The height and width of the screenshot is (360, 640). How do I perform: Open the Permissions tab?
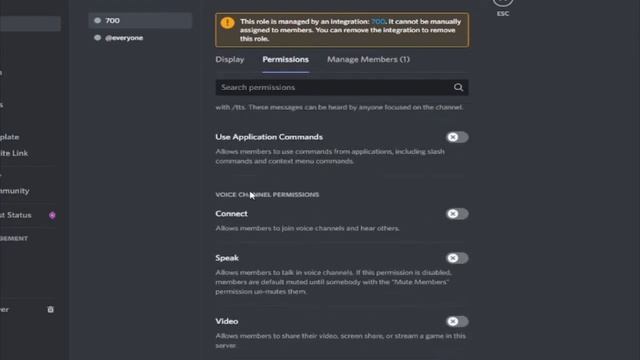[286, 60]
